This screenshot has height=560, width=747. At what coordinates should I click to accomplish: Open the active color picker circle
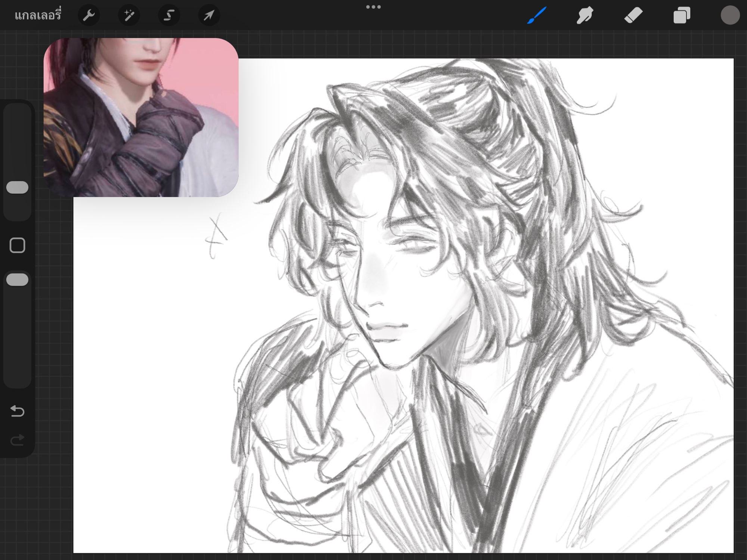(730, 15)
